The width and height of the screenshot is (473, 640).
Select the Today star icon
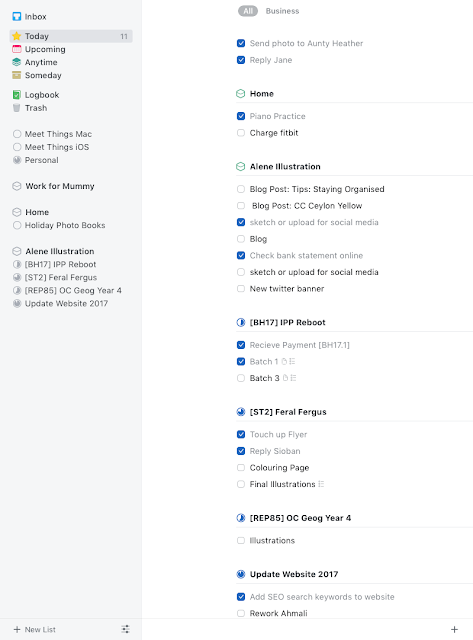17,36
